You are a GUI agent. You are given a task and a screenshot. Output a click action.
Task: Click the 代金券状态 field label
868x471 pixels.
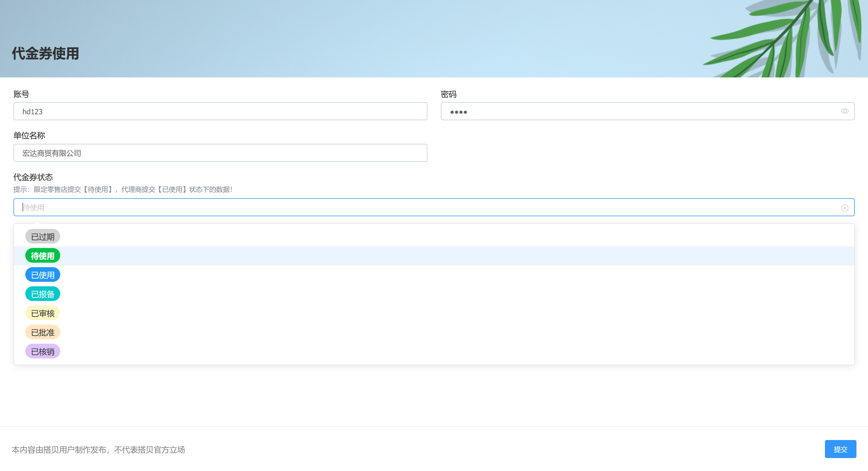[x=33, y=177]
